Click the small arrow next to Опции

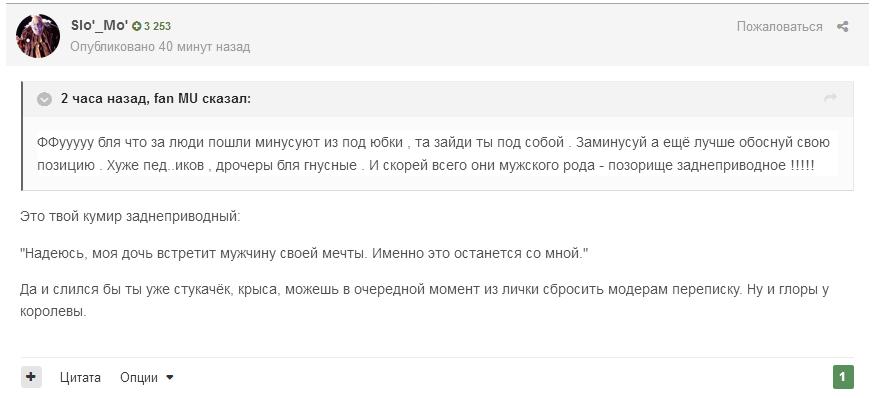[x=170, y=378]
